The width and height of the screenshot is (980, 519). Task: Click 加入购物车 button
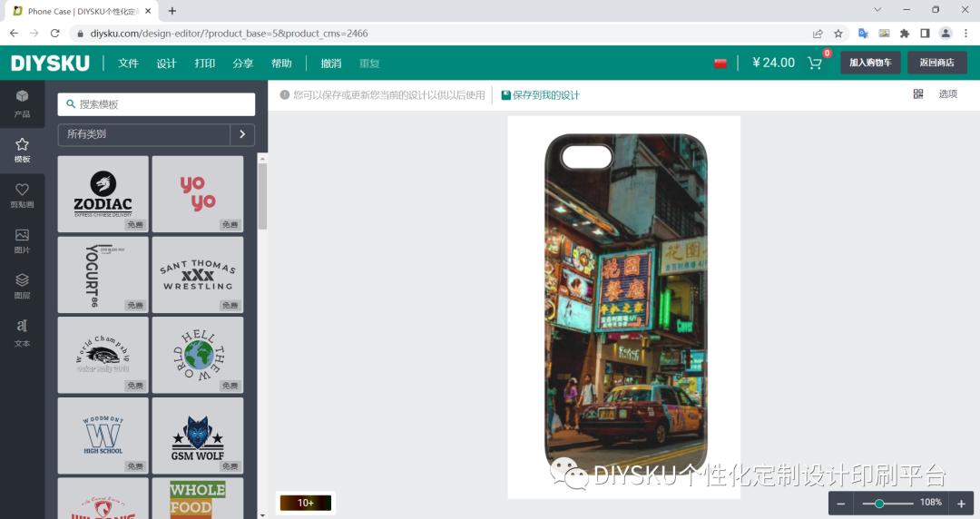[870, 63]
